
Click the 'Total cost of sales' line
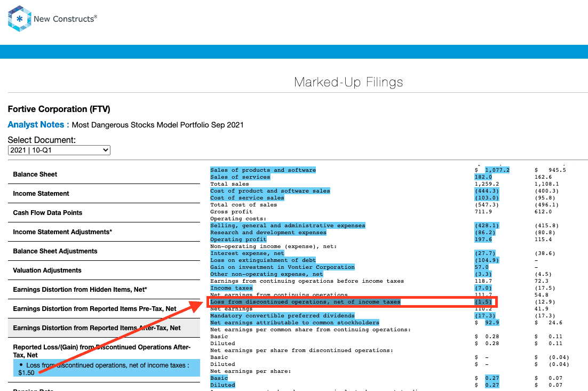pyautogui.click(x=244, y=205)
